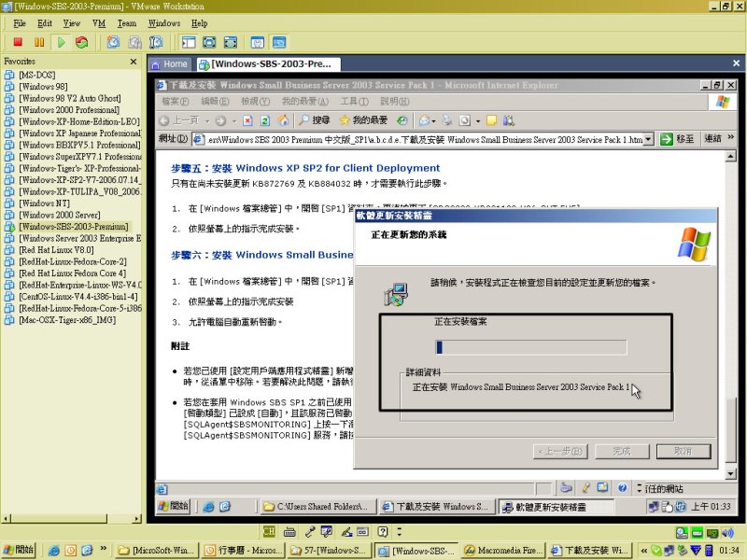
Task: Click the volume speaker icon in VMware status bar
Action: coord(727,533)
